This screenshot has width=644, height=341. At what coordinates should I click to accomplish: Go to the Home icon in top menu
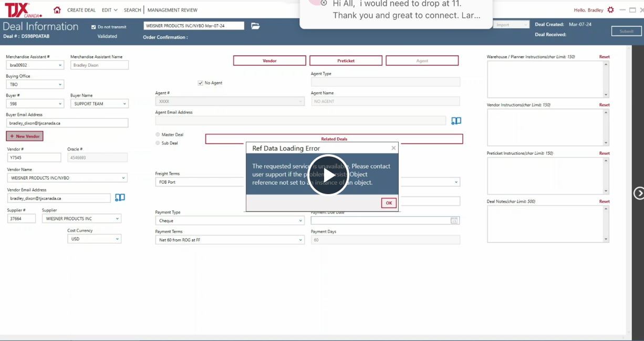(57, 10)
